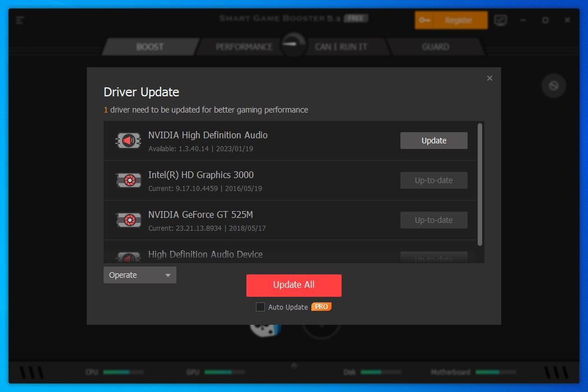This screenshot has height=392, width=588.
Task: Switch to the PERFORMANCE tab
Action: pyautogui.click(x=244, y=47)
